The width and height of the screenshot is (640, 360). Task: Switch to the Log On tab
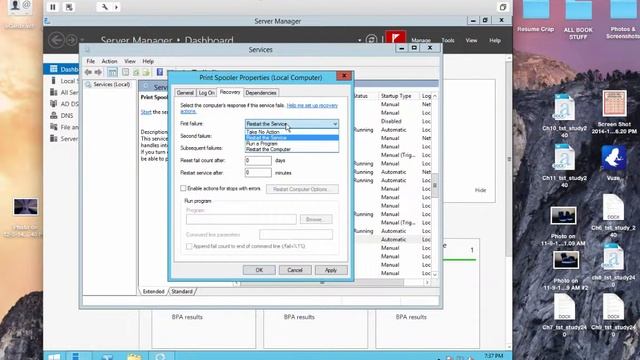[206, 93]
